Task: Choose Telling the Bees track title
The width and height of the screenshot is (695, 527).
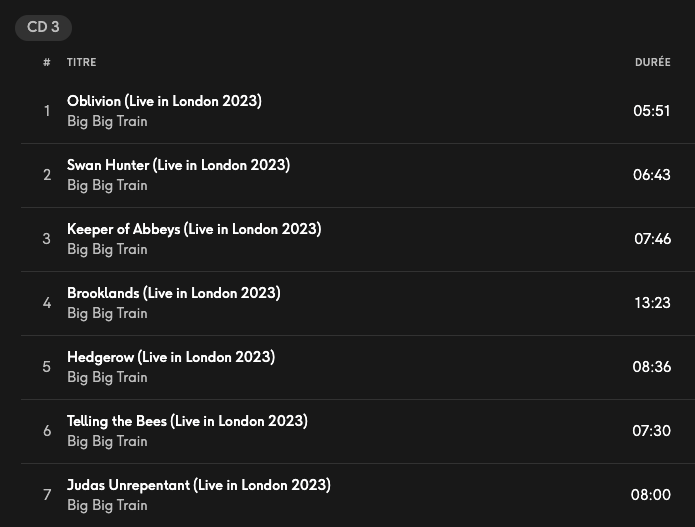Action: tap(187, 421)
